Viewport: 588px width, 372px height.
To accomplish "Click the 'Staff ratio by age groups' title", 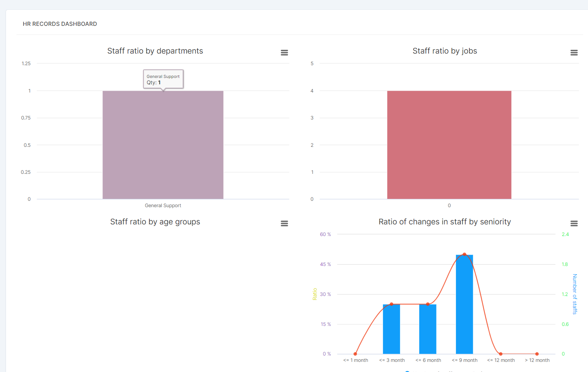I will point(155,222).
